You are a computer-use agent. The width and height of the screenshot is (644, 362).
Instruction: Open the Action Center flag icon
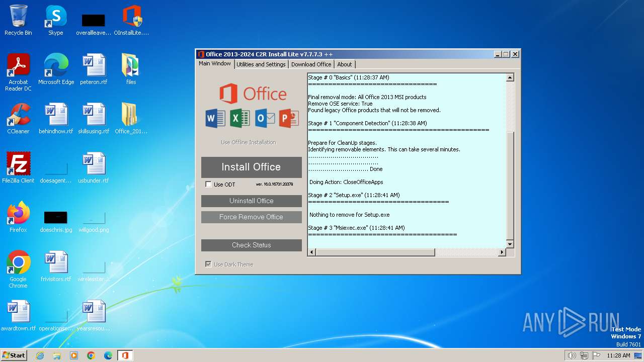596,355
